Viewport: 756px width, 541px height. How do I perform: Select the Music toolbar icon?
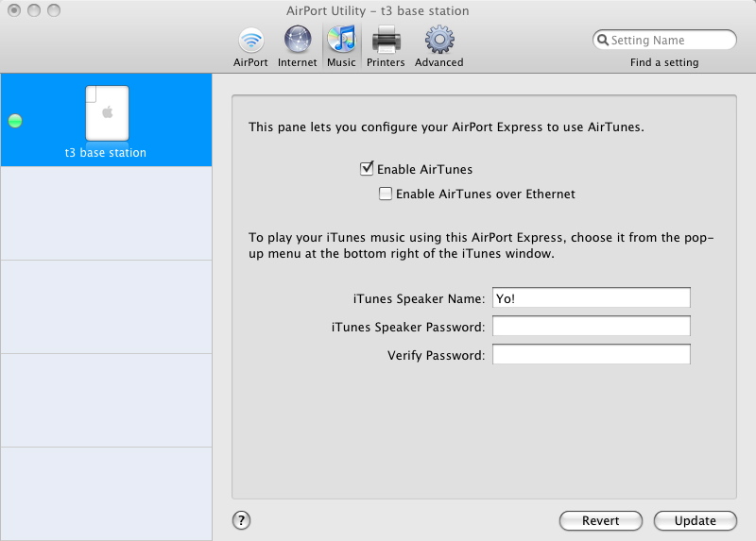click(341, 47)
